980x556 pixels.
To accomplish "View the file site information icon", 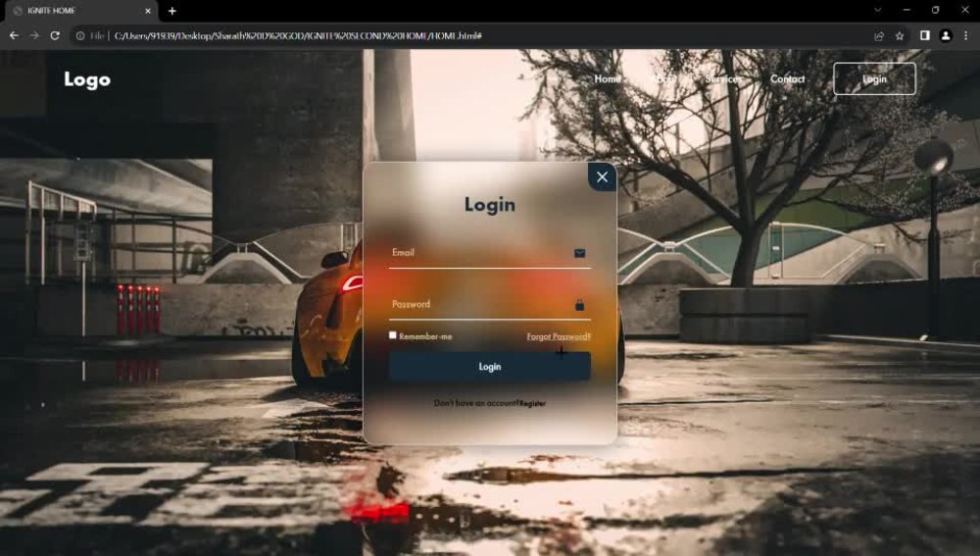I will pos(80,35).
